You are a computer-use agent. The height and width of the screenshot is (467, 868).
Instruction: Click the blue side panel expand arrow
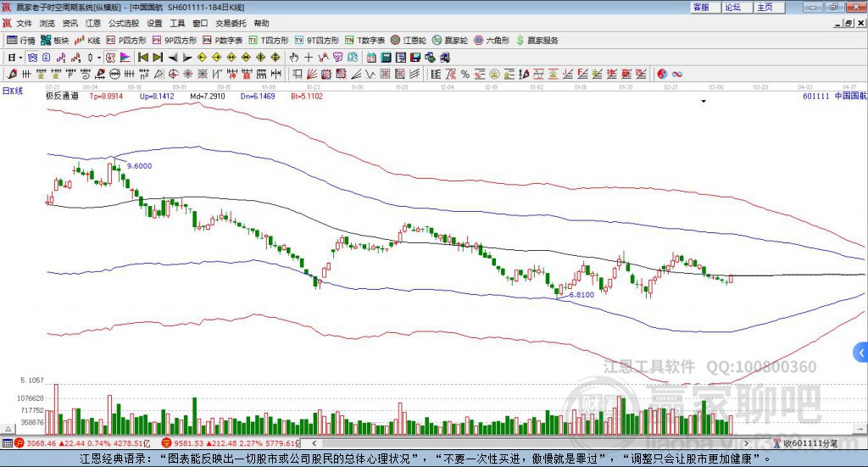click(861, 353)
